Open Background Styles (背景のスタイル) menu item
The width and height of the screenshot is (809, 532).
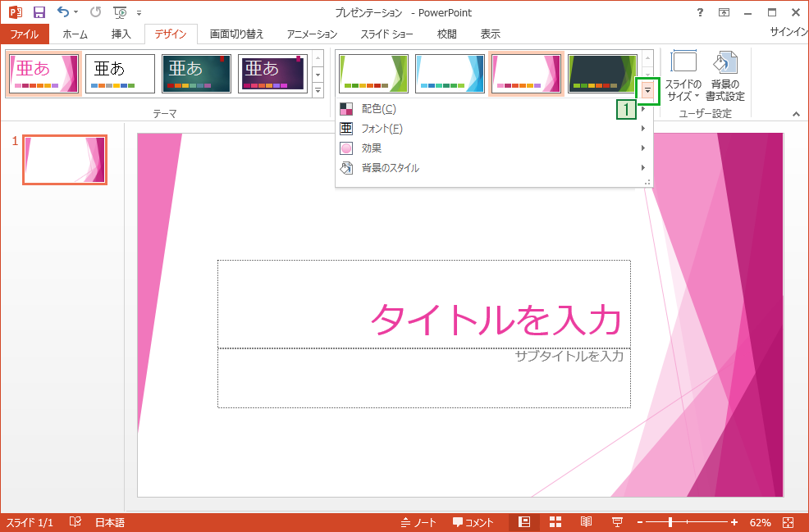[492, 168]
